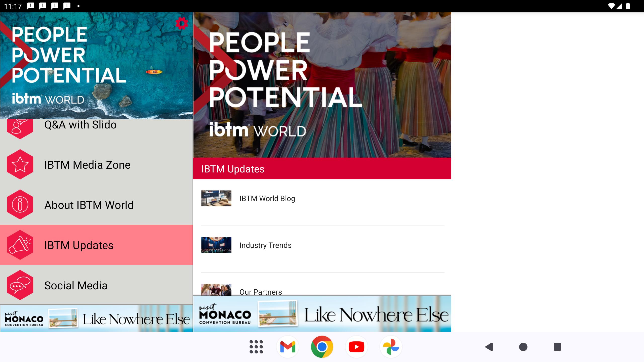Tap the first notification icon in status bar
Image resolution: width=644 pixels, height=362 pixels.
click(x=30, y=6)
